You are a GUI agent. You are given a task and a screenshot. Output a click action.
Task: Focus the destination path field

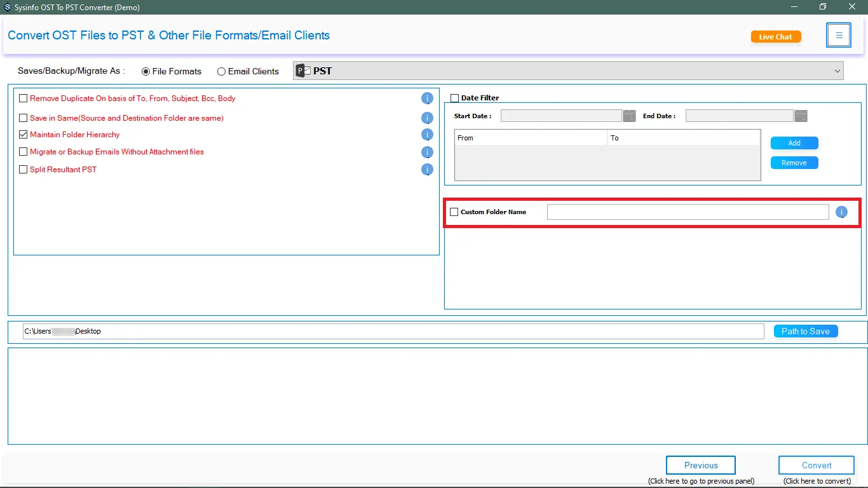coord(393,331)
